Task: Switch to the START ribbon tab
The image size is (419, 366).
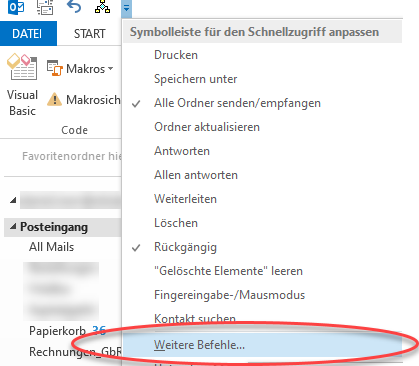Action: tap(89, 33)
